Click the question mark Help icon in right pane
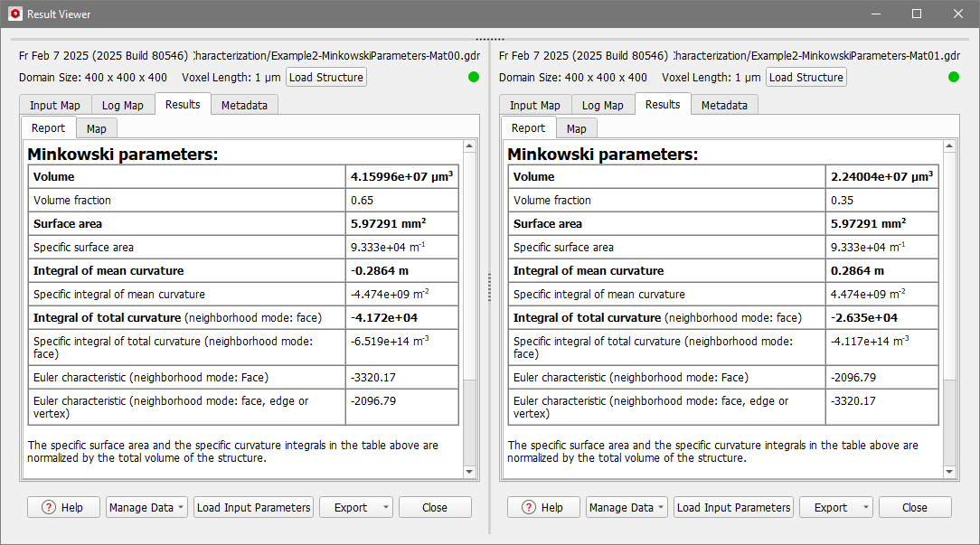Screen dimensions: 980x545 point(529,508)
